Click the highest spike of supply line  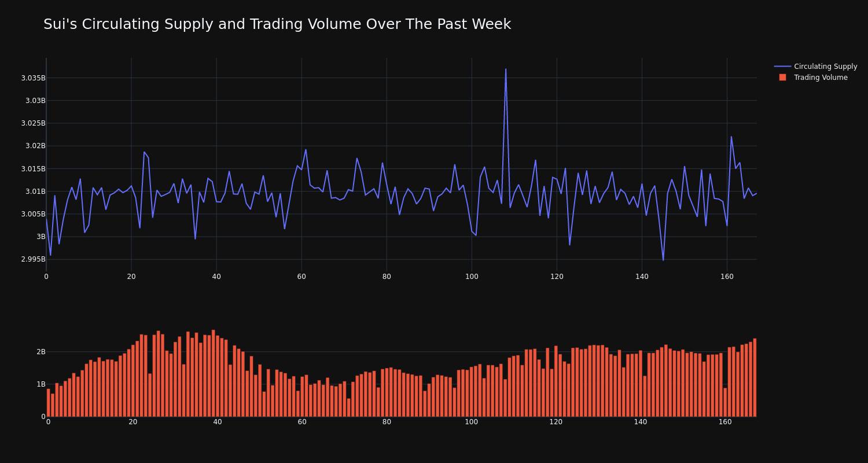point(506,69)
